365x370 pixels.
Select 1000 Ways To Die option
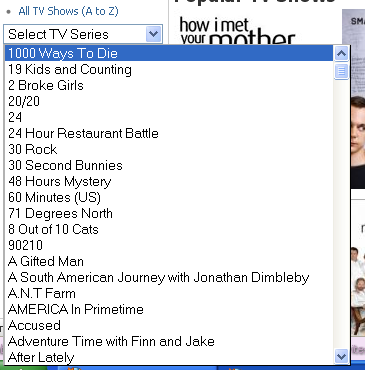169,53
